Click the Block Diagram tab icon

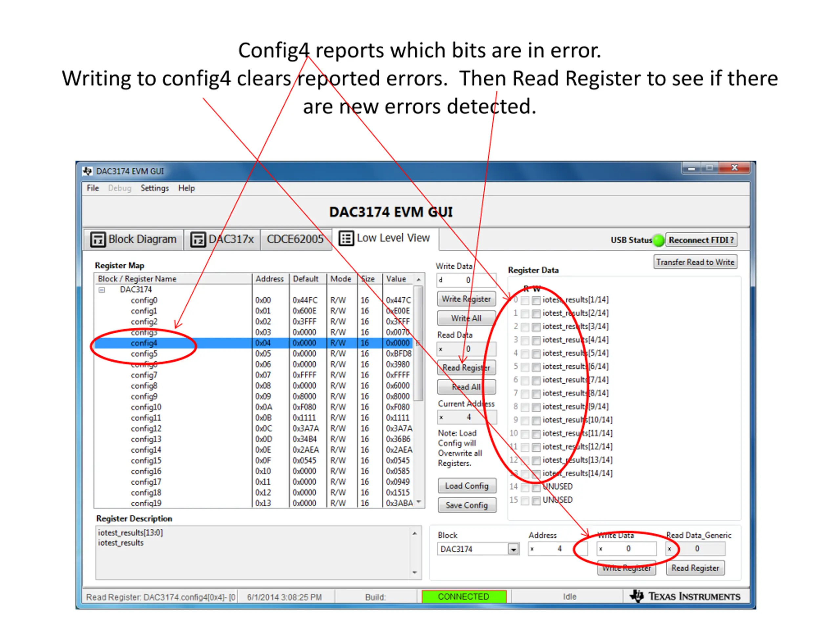point(97,240)
